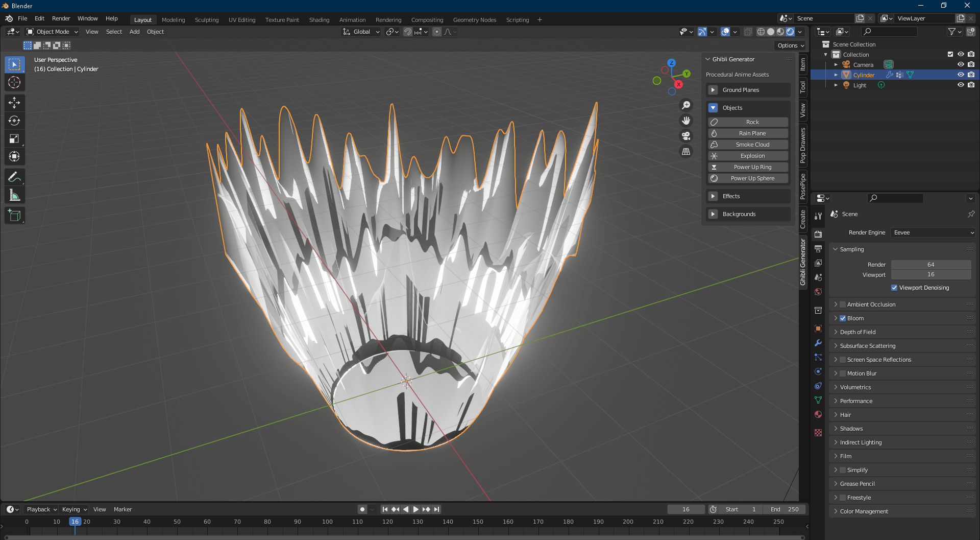This screenshot has height=540, width=980.
Task: Click the Power Up Sphere button
Action: [748, 178]
